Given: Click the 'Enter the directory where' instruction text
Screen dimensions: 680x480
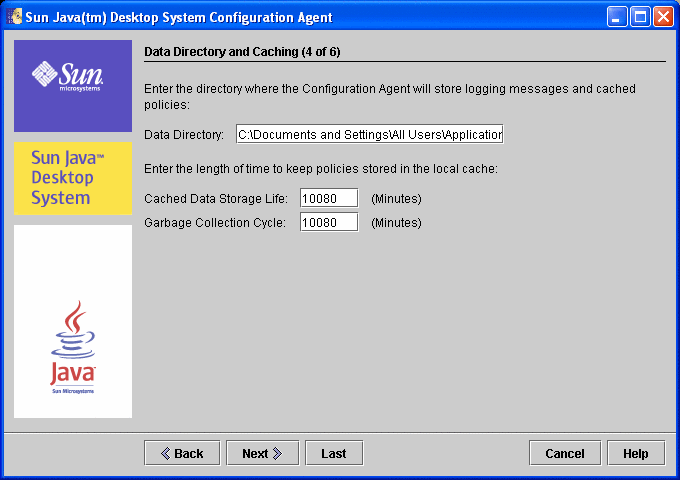Looking at the screenshot, I should pyautogui.click(x=390, y=96).
